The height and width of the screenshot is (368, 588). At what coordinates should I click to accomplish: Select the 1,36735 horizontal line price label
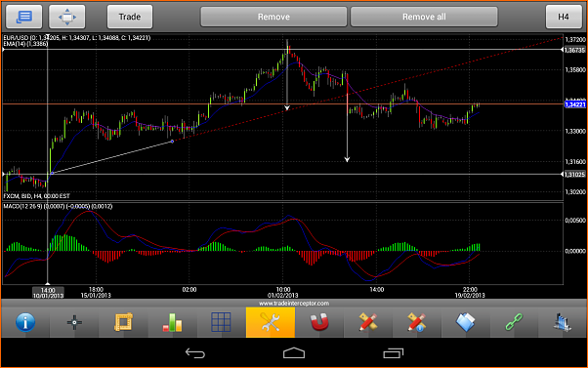coord(574,50)
